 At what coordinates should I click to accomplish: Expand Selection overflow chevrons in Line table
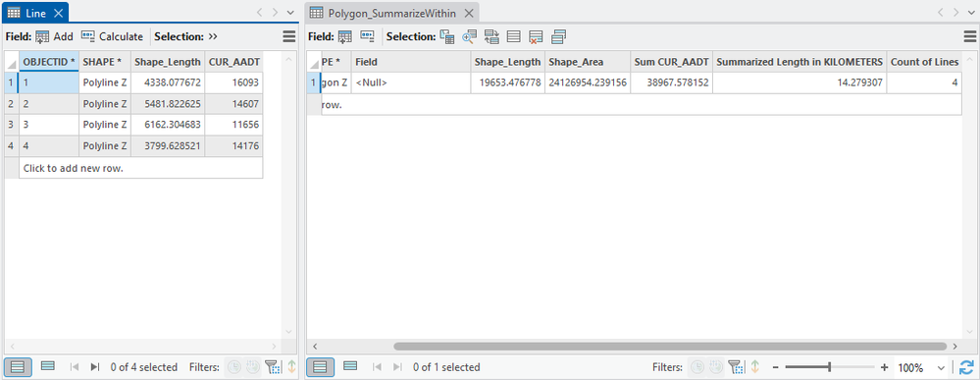[x=213, y=37]
